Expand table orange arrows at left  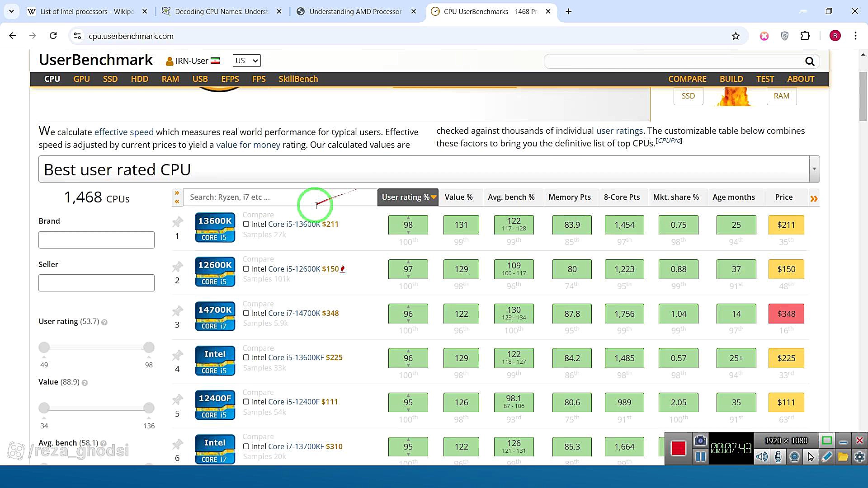177,197
